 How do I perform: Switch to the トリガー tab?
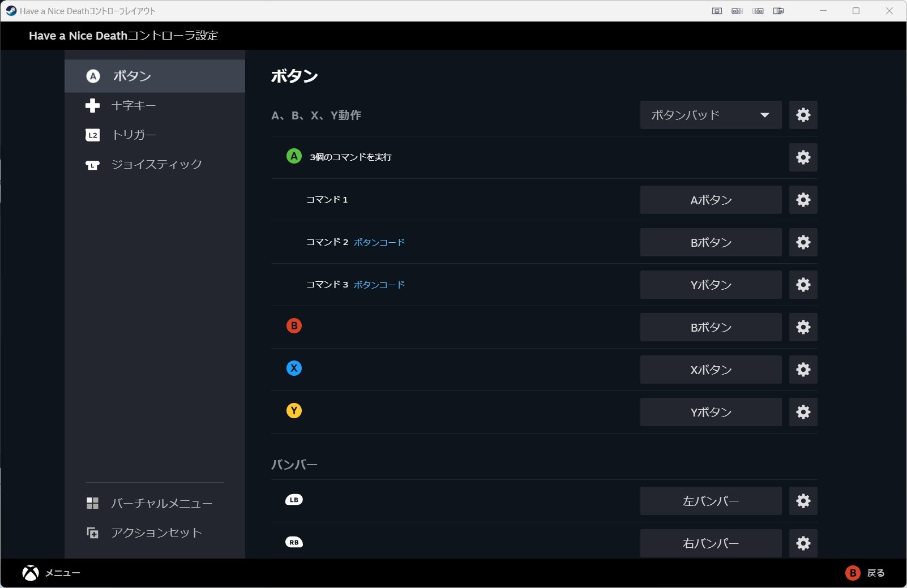coord(155,135)
